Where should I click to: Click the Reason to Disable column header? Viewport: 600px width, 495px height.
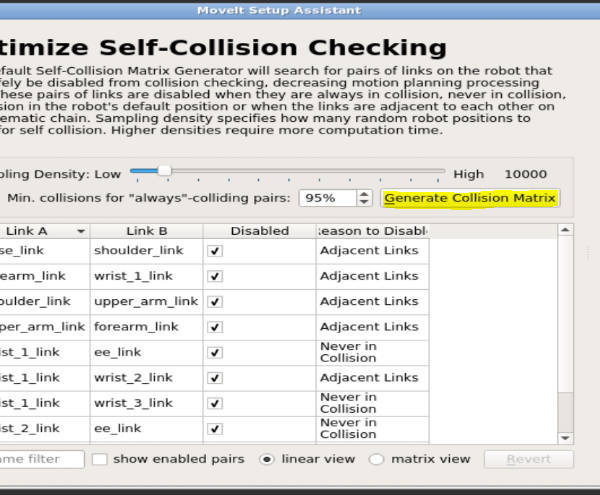click(x=373, y=231)
